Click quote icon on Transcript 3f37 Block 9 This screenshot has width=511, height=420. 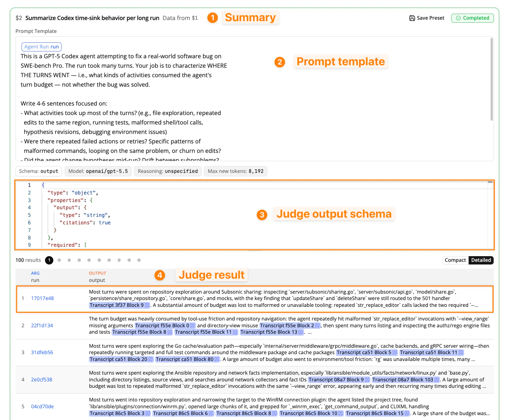tap(147, 305)
